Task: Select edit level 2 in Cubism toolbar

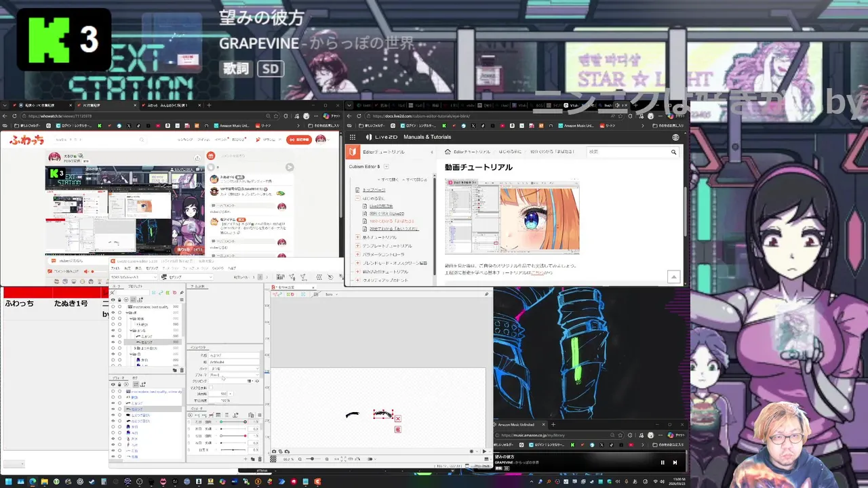Action: (260, 277)
